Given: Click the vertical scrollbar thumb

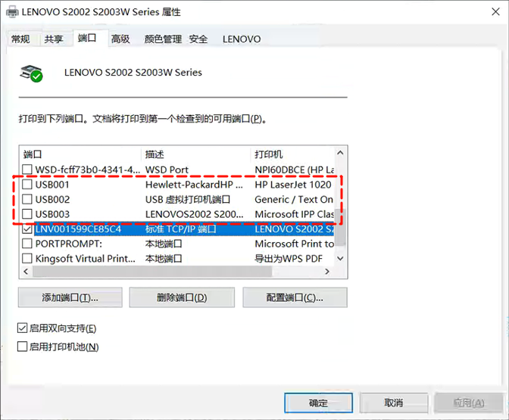Looking at the screenshot, I should 340,227.
